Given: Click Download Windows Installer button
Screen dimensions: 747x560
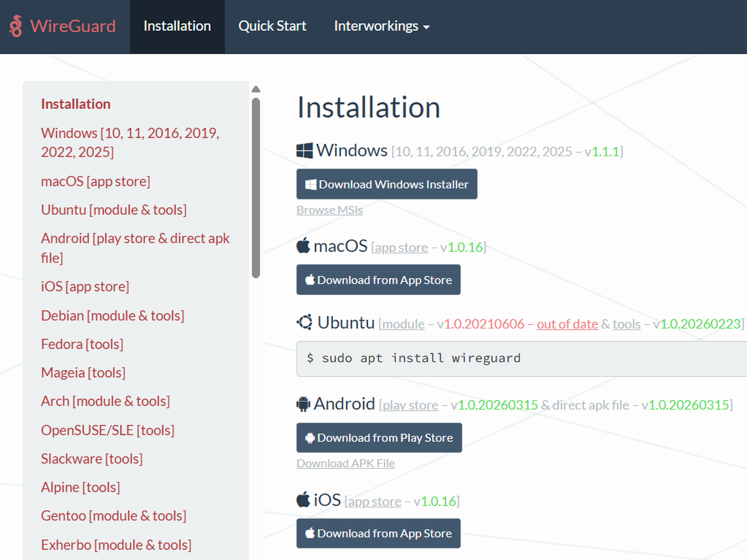Looking at the screenshot, I should pyautogui.click(x=387, y=184).
